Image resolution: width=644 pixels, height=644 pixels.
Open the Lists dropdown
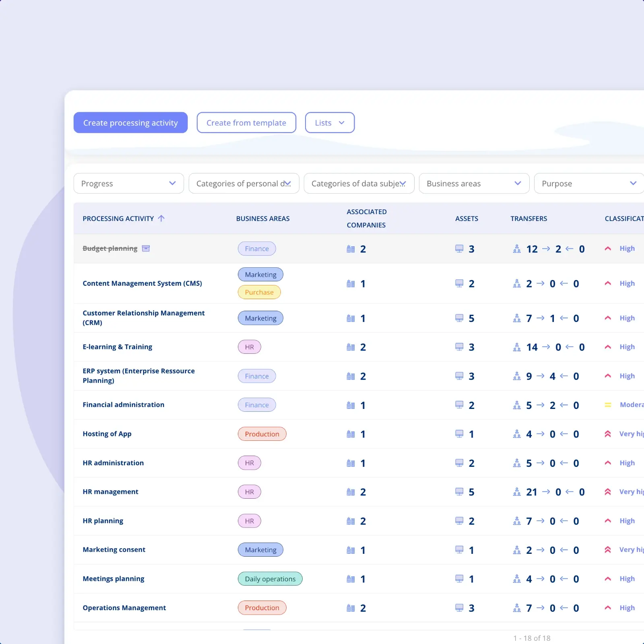[330, 123]
